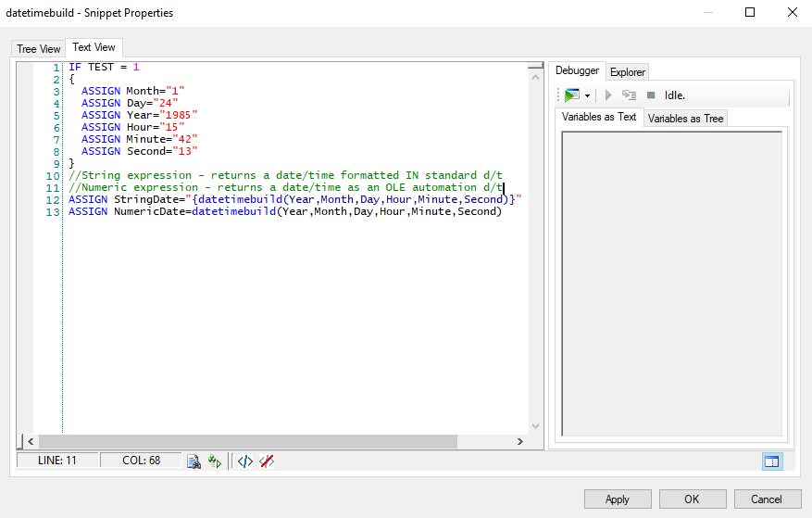Click inside the empty variables text area
The image size is (812, 518).
pyautogui.click(x=671, y=284)
